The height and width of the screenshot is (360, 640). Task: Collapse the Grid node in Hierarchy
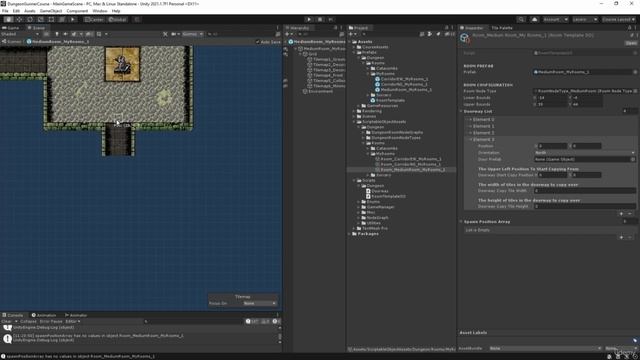point(300,54)
